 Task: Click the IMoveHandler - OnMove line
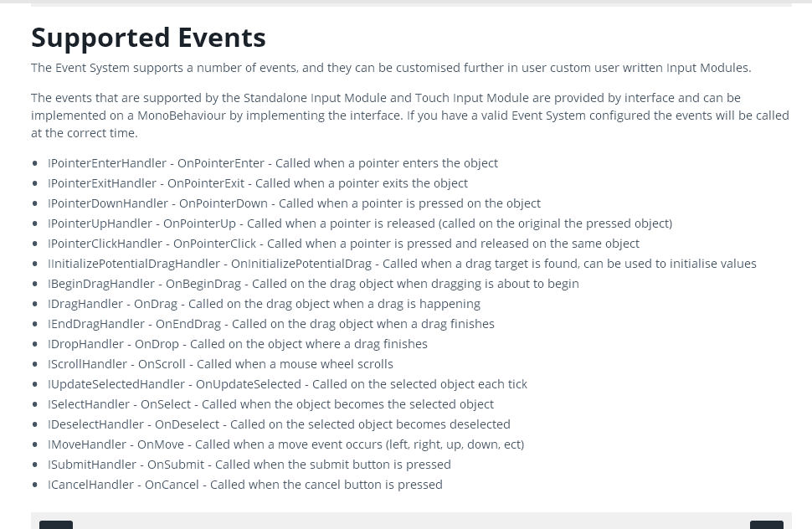pos(285,444)
